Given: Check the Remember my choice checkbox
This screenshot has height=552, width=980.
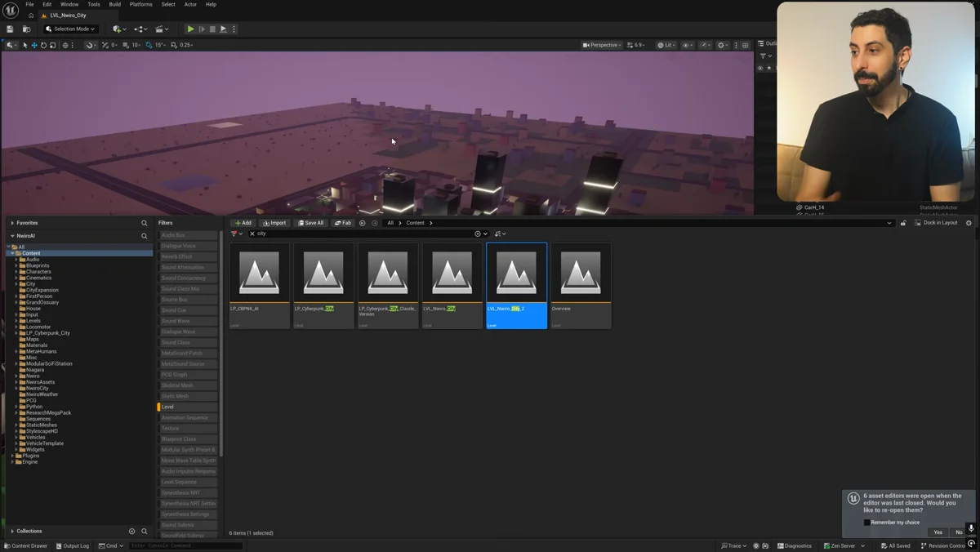Looking at the screenshot, I should pyautogui.click(x=867, y=523).
